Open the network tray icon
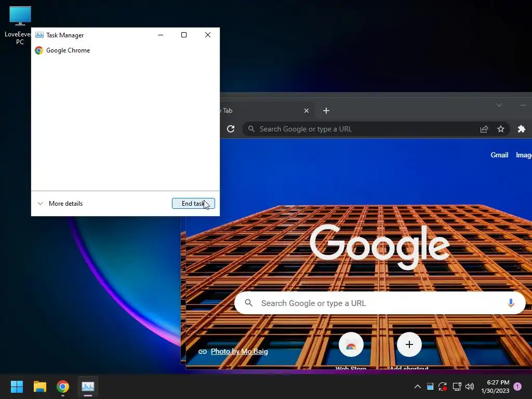 [457, 387]
